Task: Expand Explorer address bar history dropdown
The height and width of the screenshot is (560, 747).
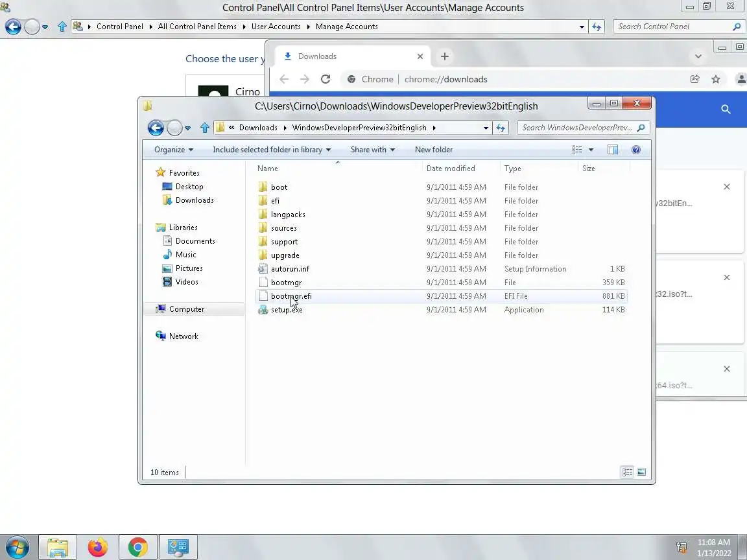Action: point(486,128)
